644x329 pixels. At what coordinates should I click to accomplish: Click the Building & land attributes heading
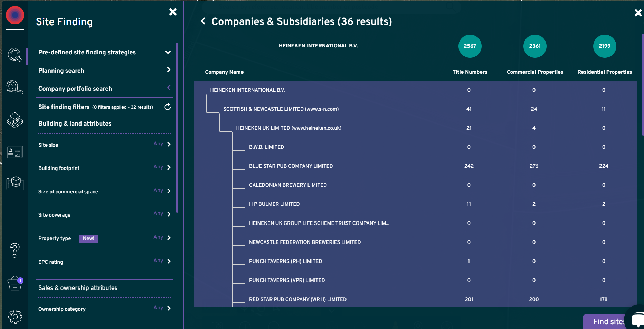pos(75,124)
